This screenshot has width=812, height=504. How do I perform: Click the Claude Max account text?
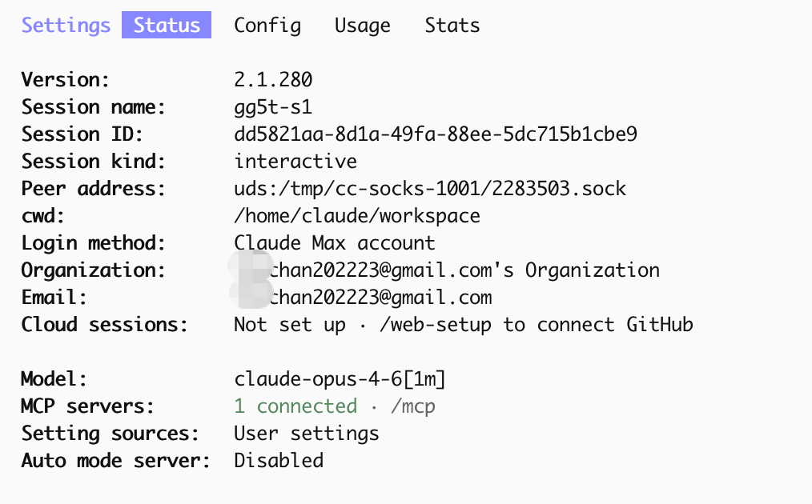335,242
